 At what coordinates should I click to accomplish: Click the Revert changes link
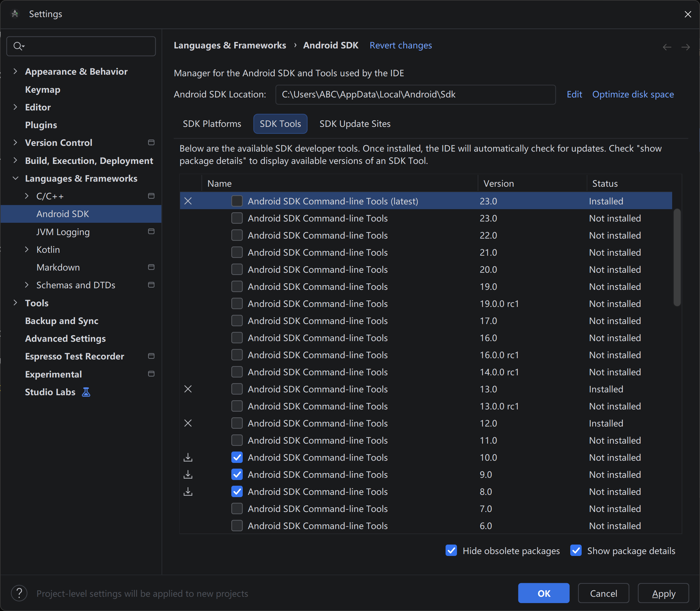pyautogui.click(x=401, y=45)
